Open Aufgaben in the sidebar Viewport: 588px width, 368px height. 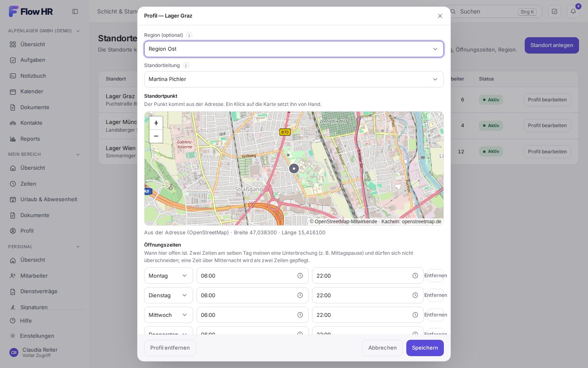pos(45,60)
